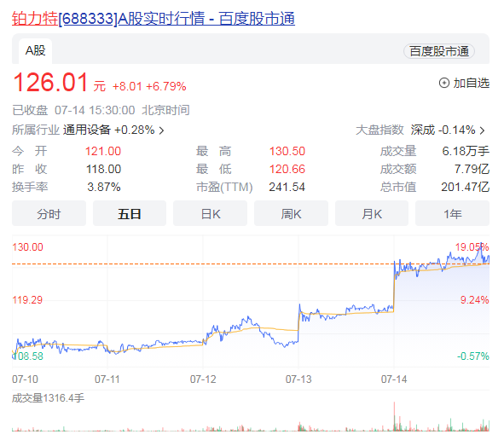Click the tall volume bar at 07-14 open

pyautogui.click(x=394, y=416)
